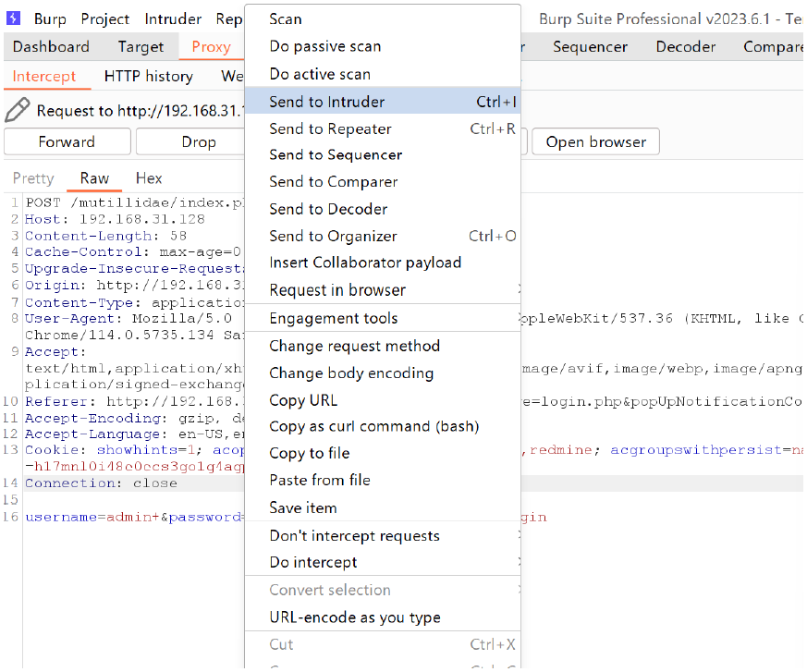Choose Paste from file
Screen dimensions: 807x672
point(383,480)
